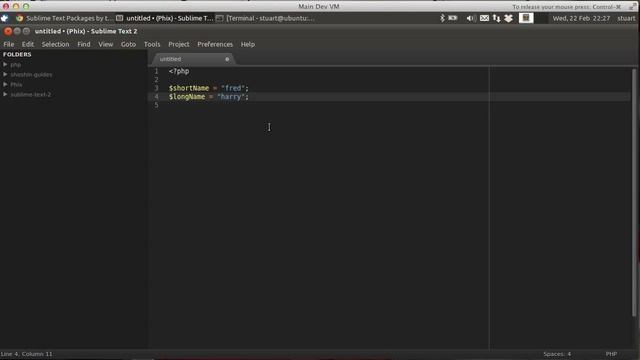Open the Selection menu
The height and width of the screenshot is (360, 640).
[x=56, y=44]
